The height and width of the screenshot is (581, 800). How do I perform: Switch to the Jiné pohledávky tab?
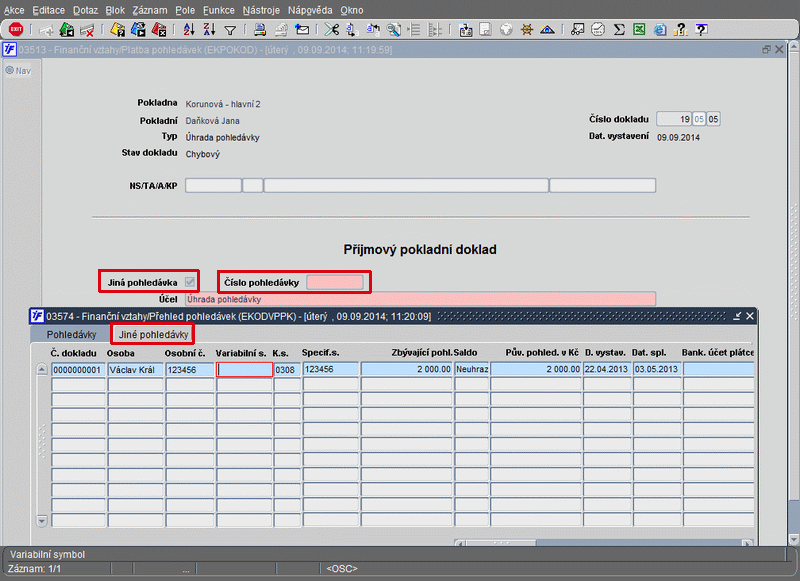(x=153, y=335)
